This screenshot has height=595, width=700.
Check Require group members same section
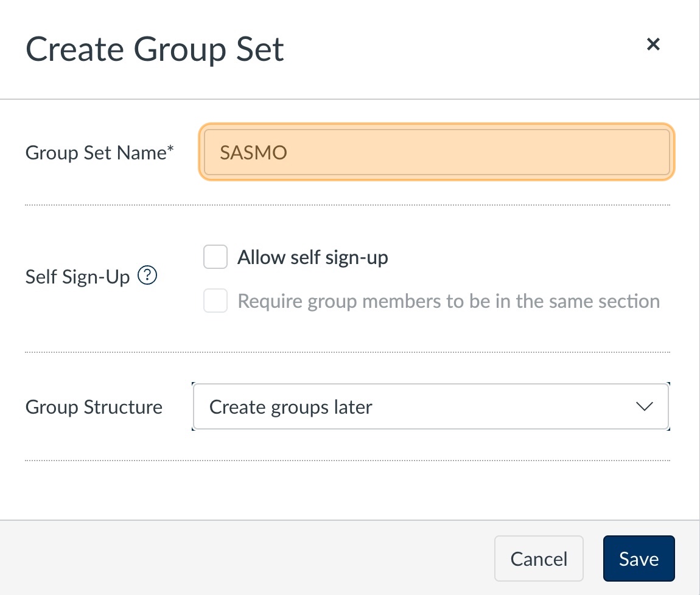tap(215, 301)
